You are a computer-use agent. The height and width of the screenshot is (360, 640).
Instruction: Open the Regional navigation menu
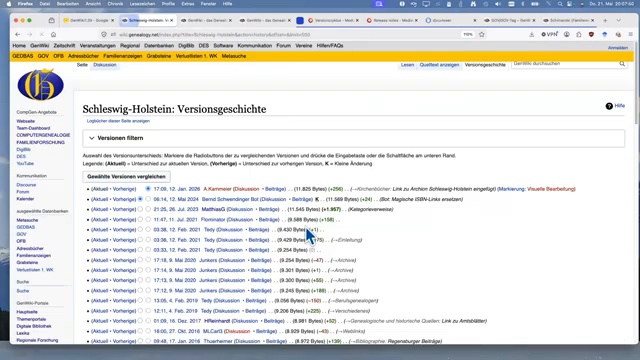tap(130, 46)
